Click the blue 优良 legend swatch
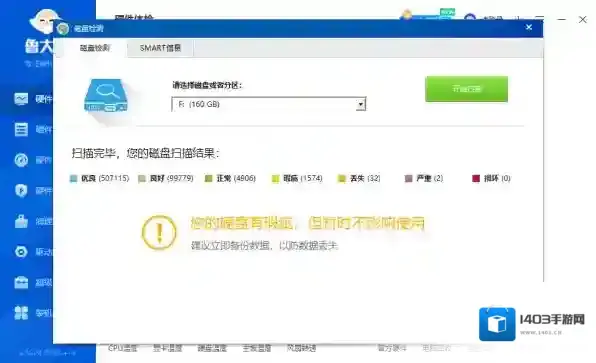The image size is (596, 363). (73, 178)
